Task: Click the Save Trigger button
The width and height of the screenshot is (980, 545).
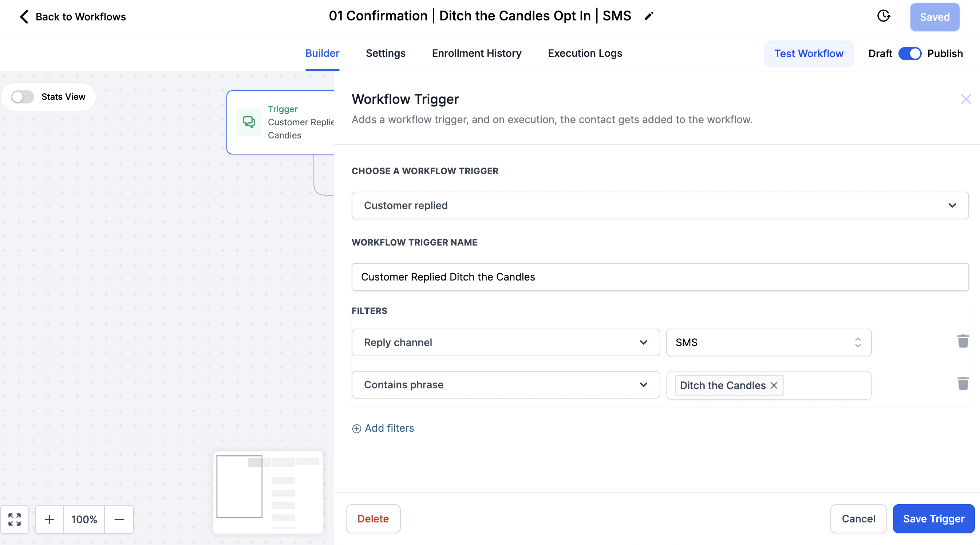Action: point(933,518)
